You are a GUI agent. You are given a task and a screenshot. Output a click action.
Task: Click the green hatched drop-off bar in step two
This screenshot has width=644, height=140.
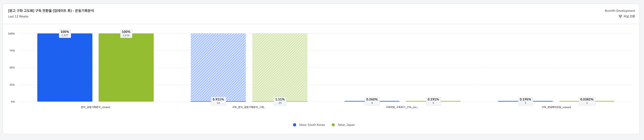coord(280,66)
